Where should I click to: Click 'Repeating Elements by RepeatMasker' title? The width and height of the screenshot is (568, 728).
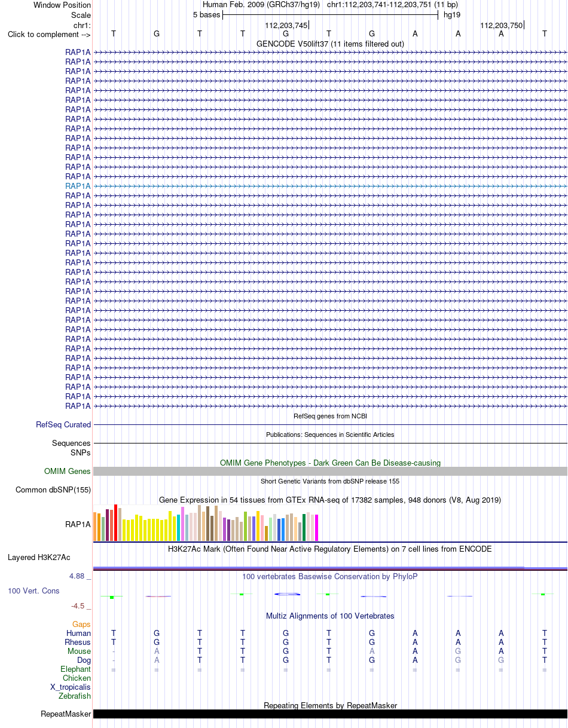330,705
